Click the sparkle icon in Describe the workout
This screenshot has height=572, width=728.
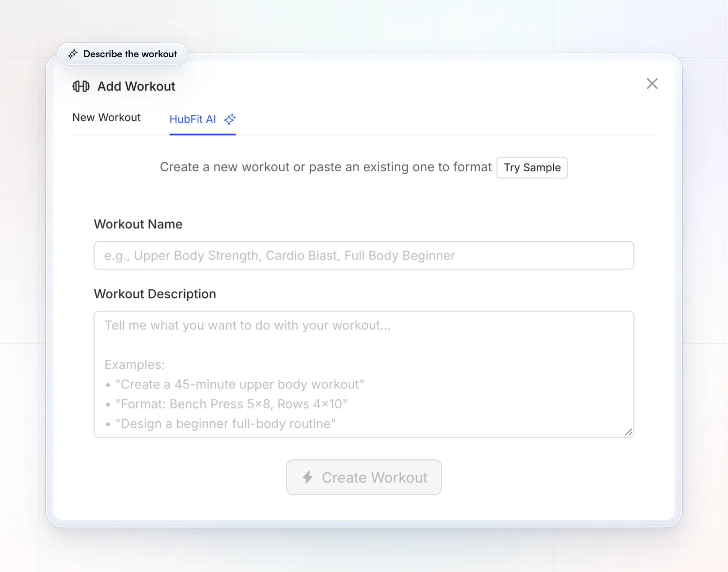pyautogui.click(x=73, y=54)
